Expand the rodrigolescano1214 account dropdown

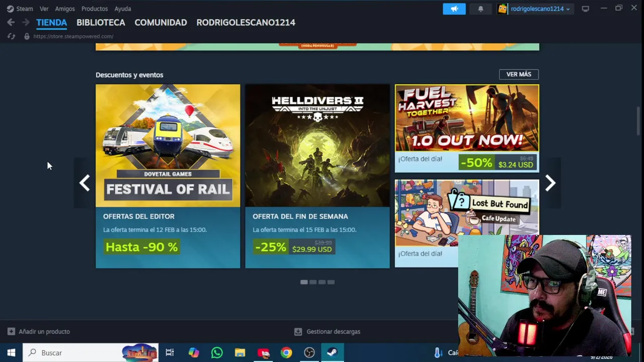[x=540, y=9]
